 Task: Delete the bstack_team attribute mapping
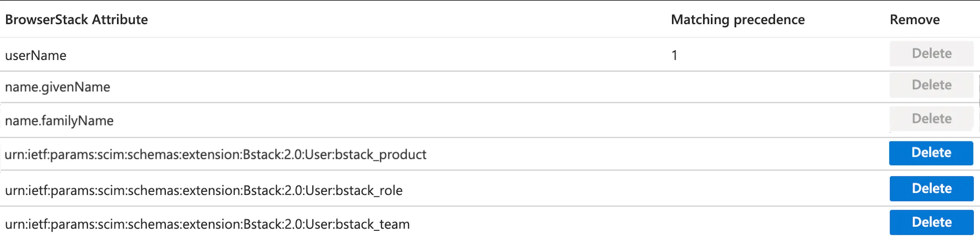click(x=931, y=223)
